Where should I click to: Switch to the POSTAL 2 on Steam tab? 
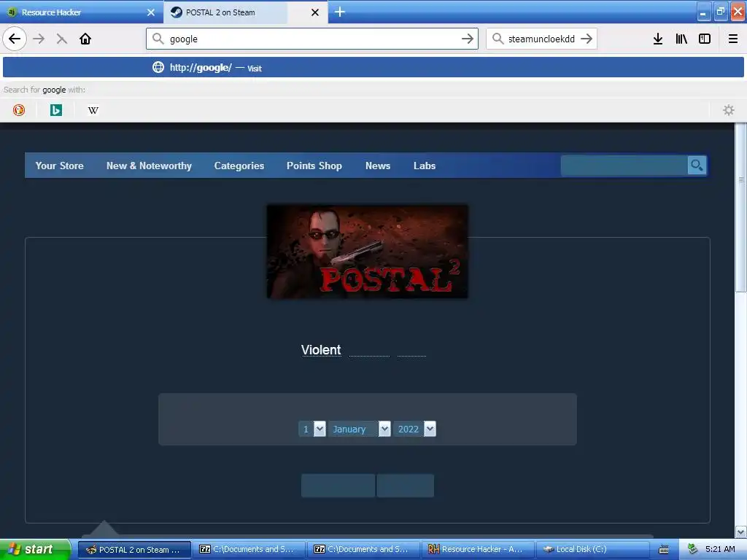(245, 12)
